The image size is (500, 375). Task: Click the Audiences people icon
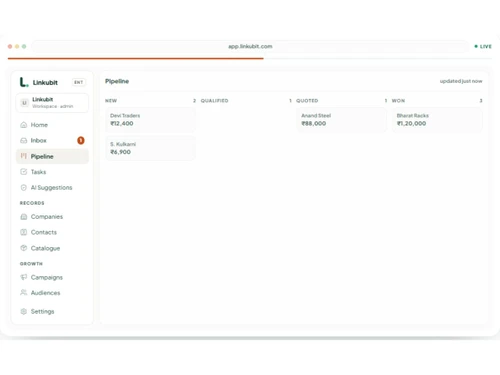pos(24,293)
